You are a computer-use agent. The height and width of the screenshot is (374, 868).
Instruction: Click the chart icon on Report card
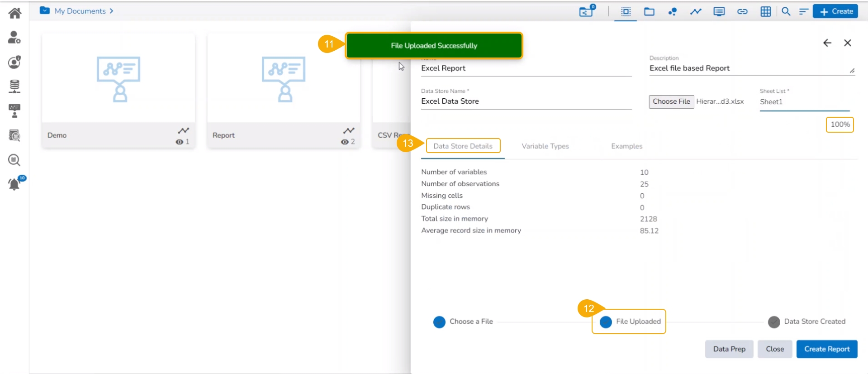[x=349, y=131]
